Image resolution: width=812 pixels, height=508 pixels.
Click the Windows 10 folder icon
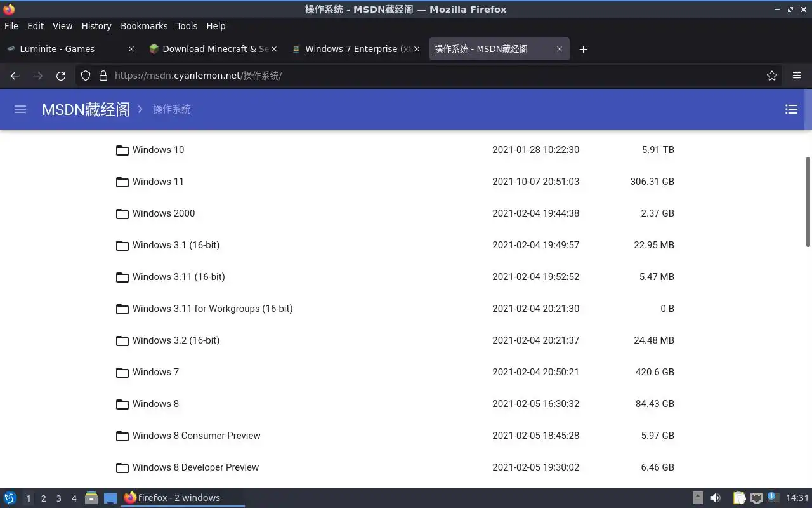coord(122,150)
